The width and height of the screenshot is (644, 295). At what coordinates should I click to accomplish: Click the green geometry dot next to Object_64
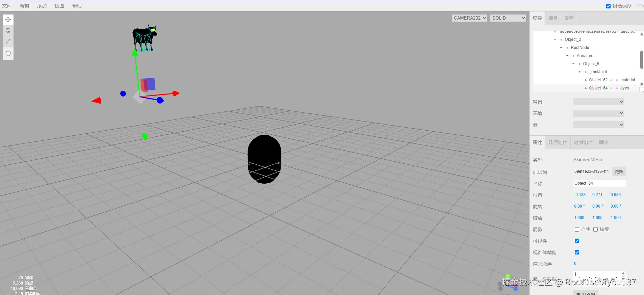pyautogui.click(x=611, y=88)
